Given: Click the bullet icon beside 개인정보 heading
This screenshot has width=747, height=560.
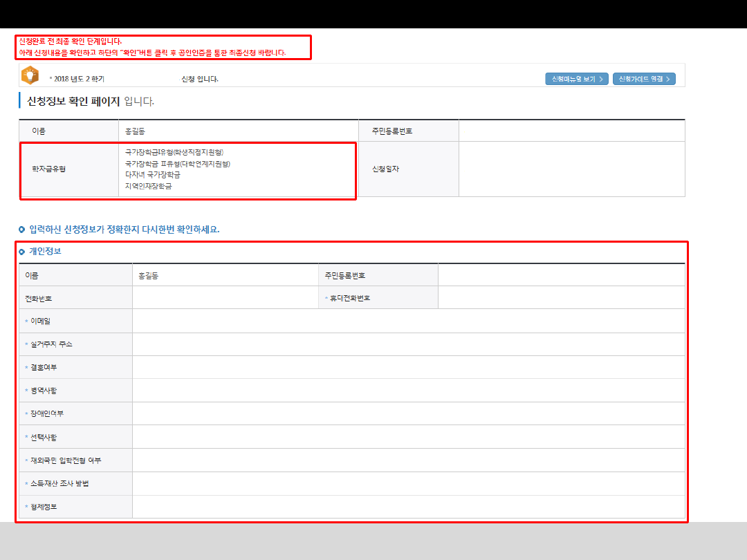Looking at the screenshot, I should pos(22,252).
